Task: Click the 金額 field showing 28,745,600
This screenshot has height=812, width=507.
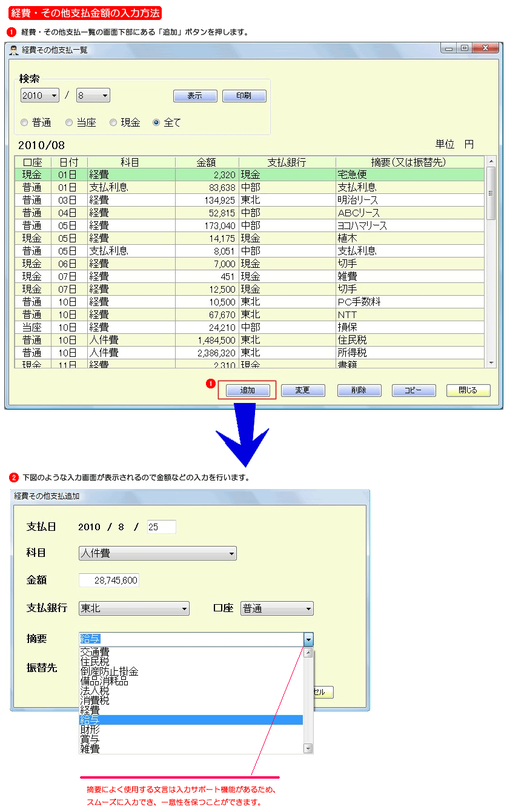Action: [x=109, y=581]
